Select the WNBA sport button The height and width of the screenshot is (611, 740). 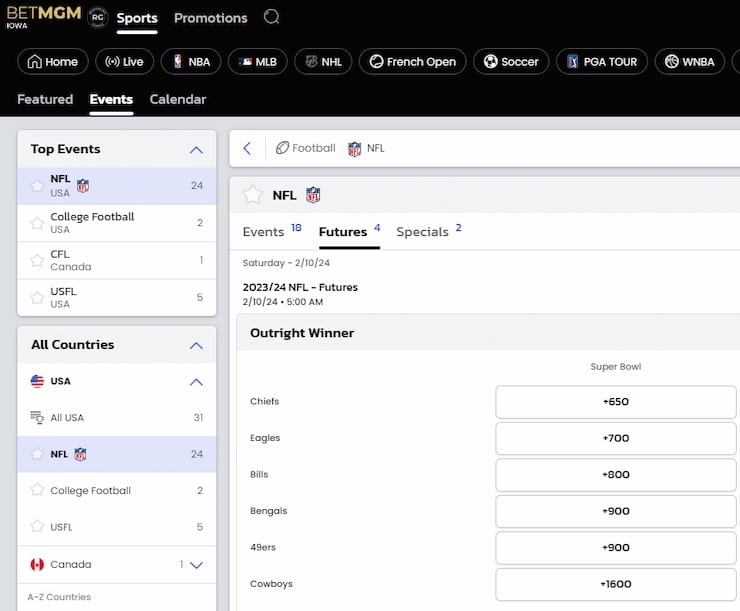pos(690,62)
